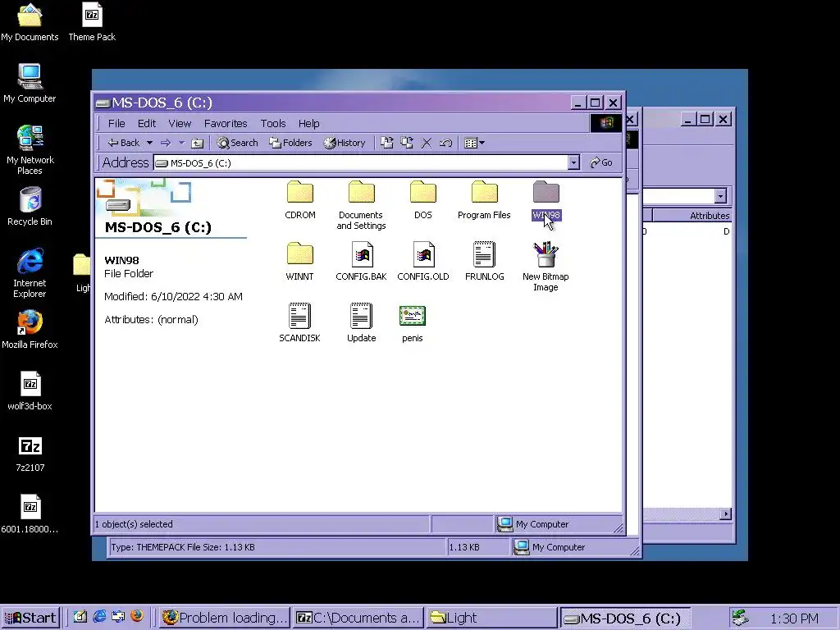Click right scroll arrow in background window

725,514
